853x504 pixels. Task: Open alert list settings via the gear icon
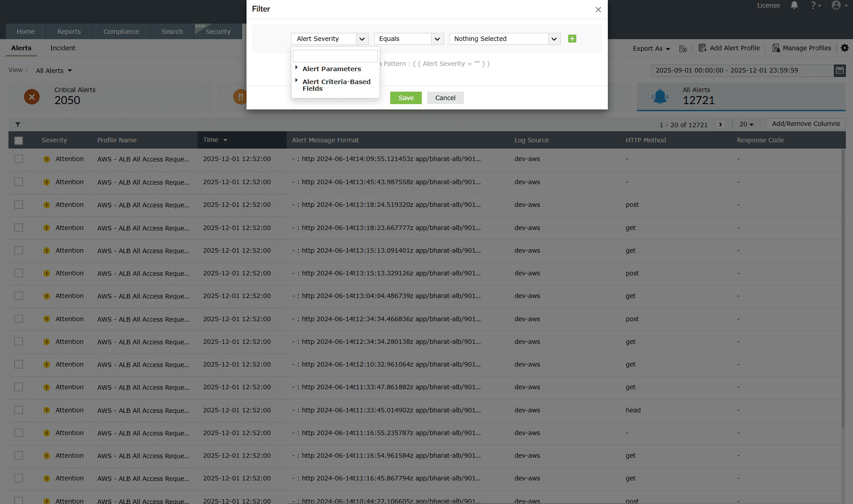[x=845, y=48]
